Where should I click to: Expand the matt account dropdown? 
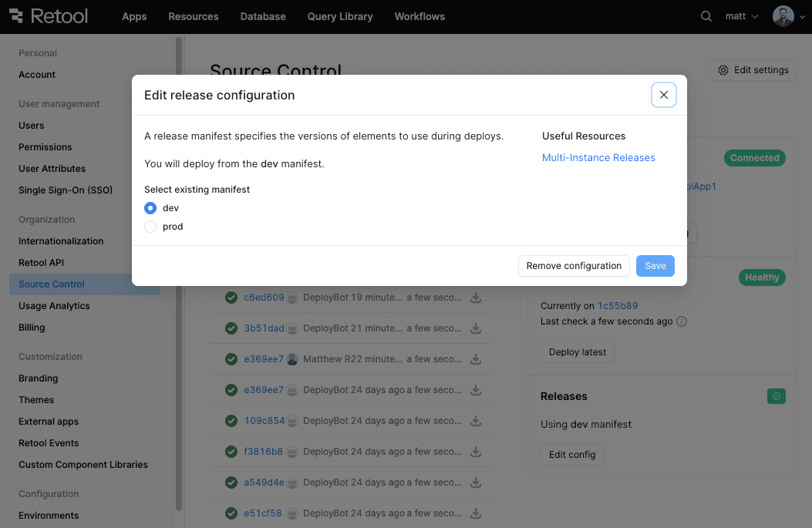741,16
